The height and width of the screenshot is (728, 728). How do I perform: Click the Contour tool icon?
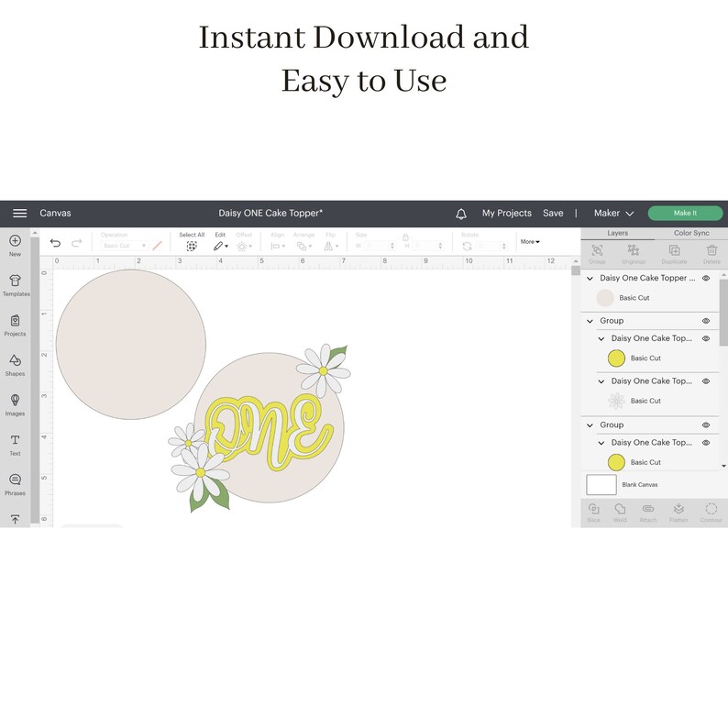click(x=711, y=509)
